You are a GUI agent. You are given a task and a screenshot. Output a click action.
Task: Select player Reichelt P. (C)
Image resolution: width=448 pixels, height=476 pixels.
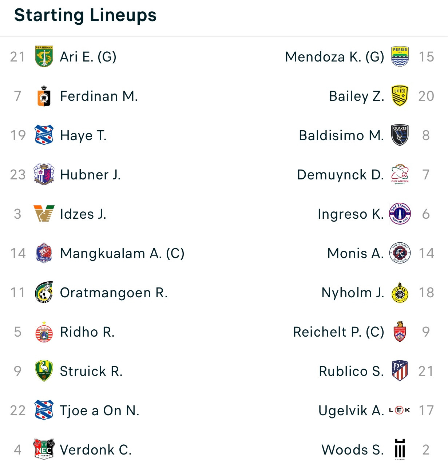(338, 332)
